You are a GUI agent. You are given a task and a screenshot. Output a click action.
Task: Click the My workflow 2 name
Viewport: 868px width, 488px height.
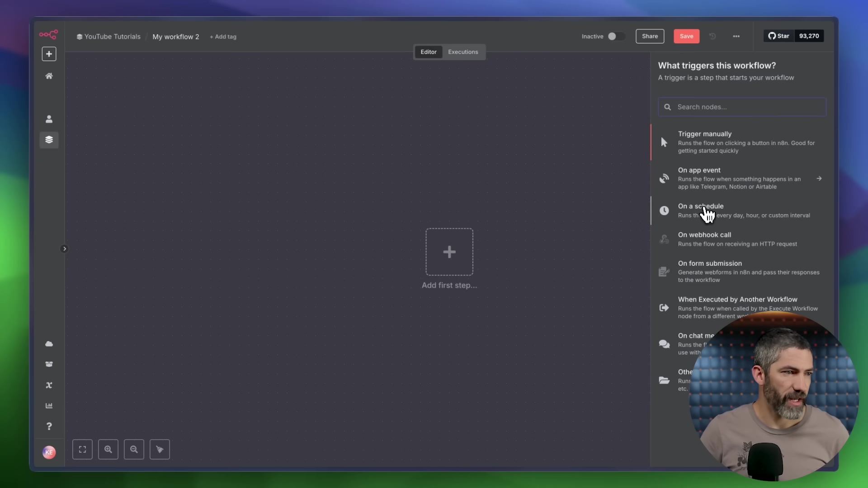click(176, 37)
